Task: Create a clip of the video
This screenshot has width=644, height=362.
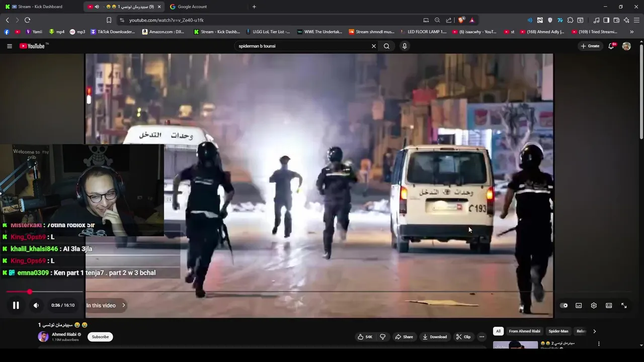Action: click(463, 337)
